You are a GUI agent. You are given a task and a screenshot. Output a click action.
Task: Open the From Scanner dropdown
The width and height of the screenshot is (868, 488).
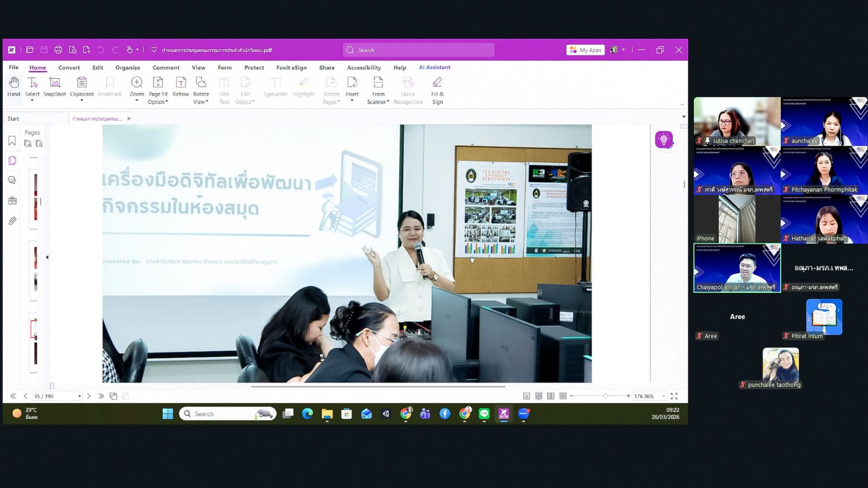coord(378,102)
